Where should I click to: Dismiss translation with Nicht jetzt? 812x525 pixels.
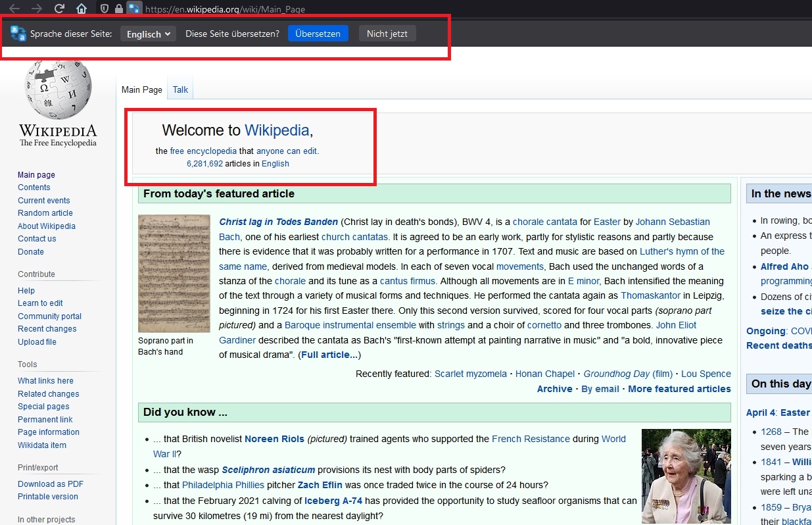(387, 34)
